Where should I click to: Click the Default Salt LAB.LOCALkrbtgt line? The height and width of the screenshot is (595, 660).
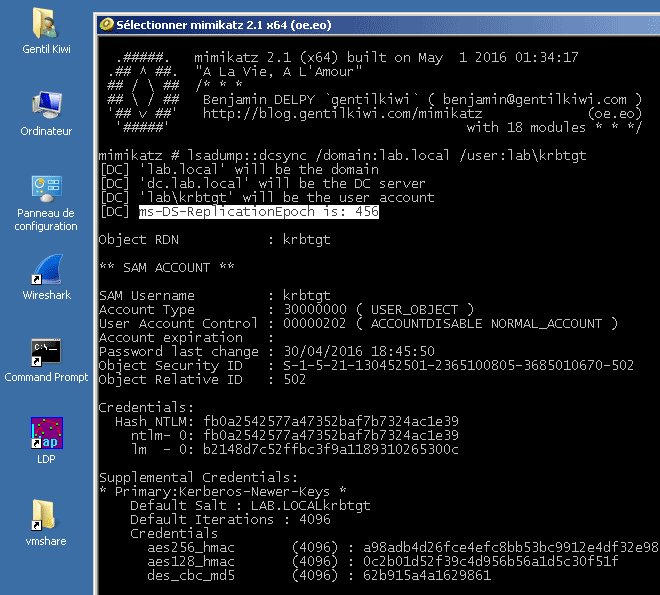tap(250, 505)
